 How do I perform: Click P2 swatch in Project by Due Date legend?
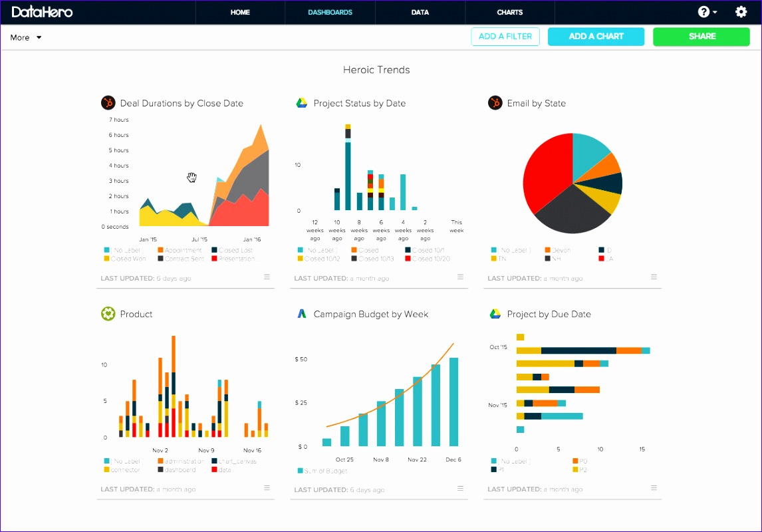[575, 469]
